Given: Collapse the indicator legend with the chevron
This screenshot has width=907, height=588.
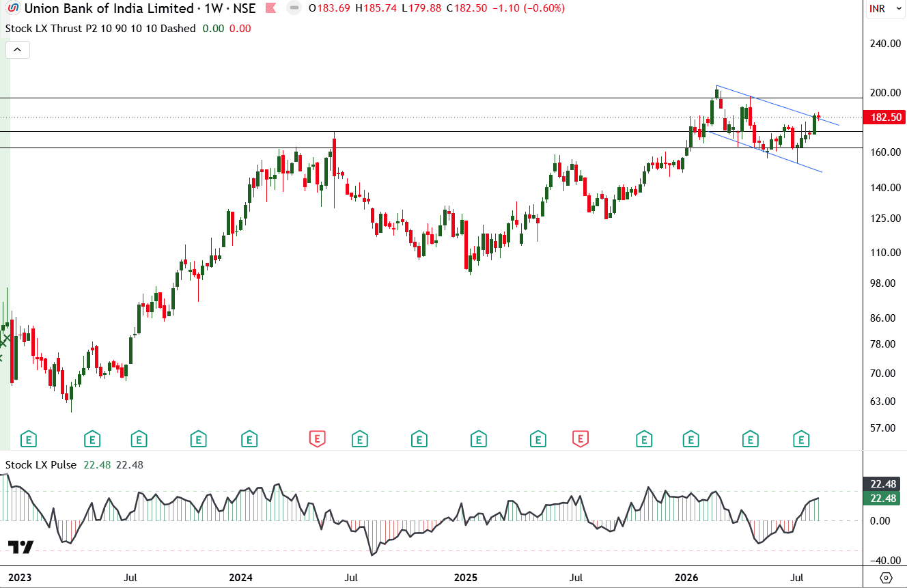Looking at the screenshot, I should pyautogui.click(x=18, y=49).
